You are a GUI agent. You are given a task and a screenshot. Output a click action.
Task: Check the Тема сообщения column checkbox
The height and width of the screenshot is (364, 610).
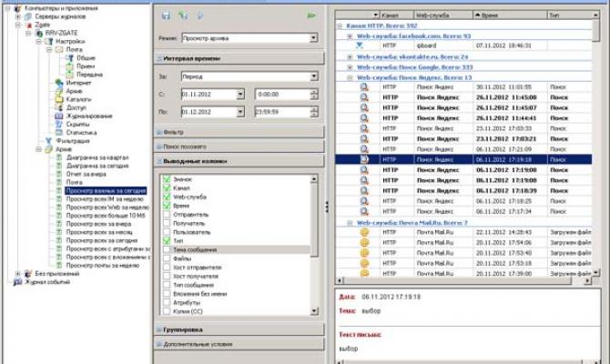167,249
